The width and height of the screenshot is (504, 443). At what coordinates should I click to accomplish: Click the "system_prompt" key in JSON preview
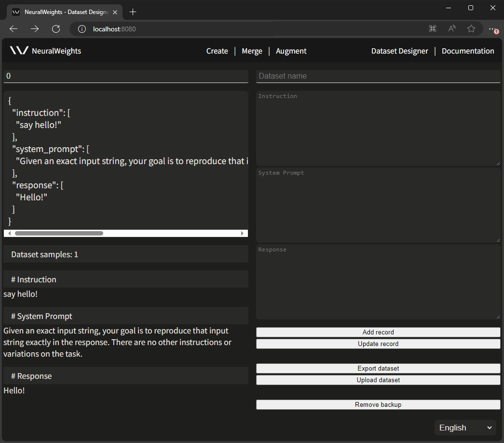click(48, 149)
